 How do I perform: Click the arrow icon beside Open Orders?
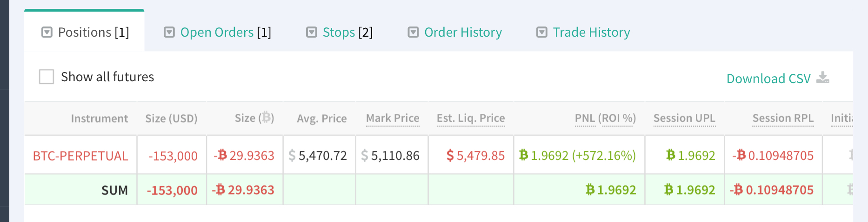[169, 33]
